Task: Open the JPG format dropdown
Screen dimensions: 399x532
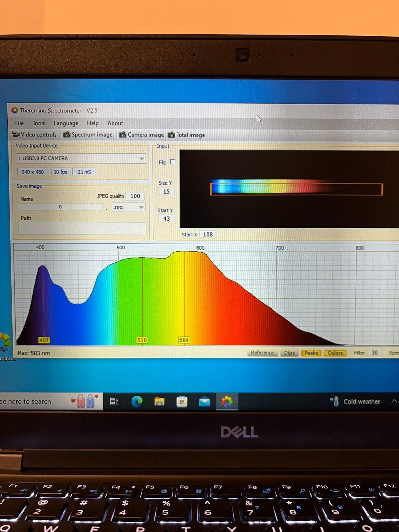Action: click(141, 207)
